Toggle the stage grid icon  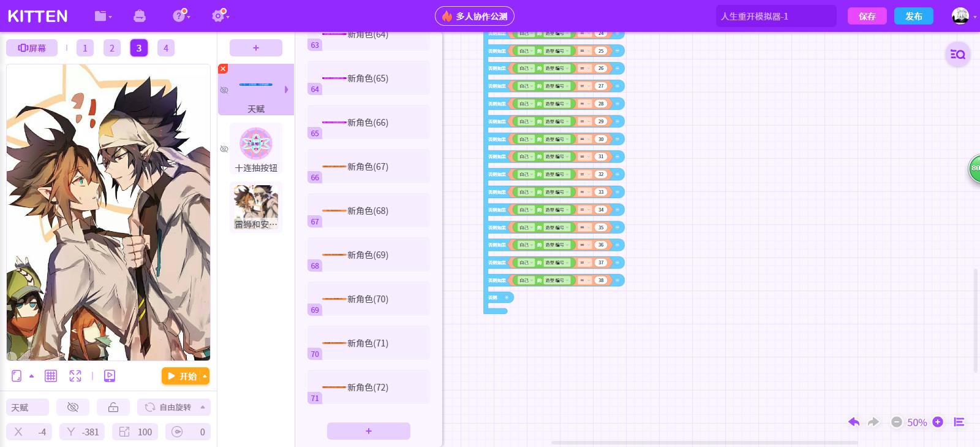point(51,376)
